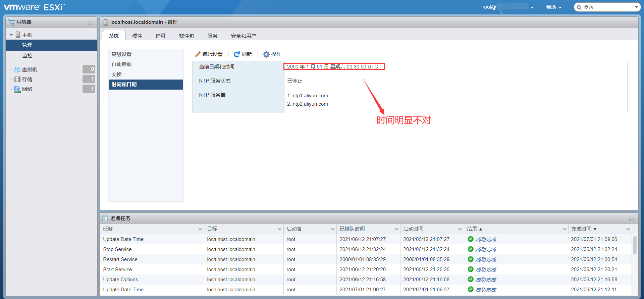Click the Virtual Machines count badge 0
The width and height of the screenshot is (644, 299).
coord(89,69)
